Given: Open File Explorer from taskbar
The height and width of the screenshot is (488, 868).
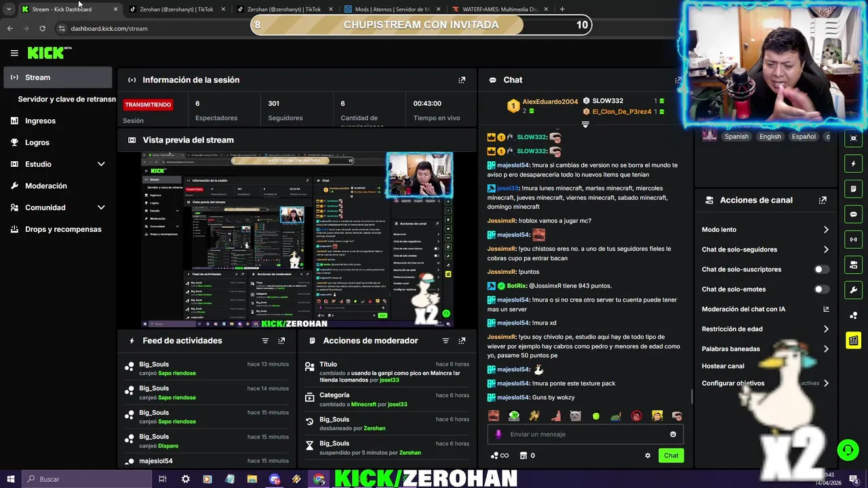Looking at the screenshot, I should [252, 479].
